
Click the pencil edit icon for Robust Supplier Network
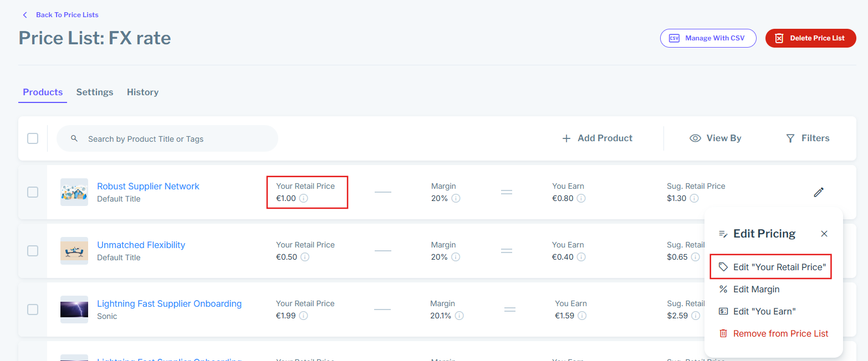[819, 192]
